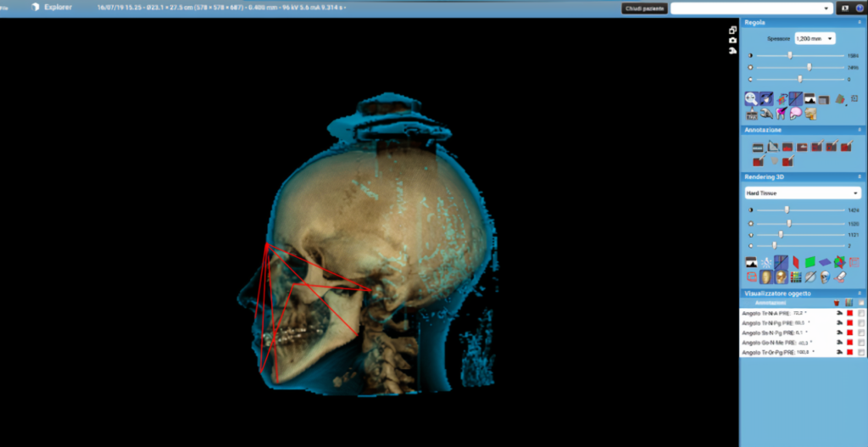The width and height of the screenshot is (868, 447).
Task: Click the small fit-to-frame icon in Regola
Action: [854, 98]
